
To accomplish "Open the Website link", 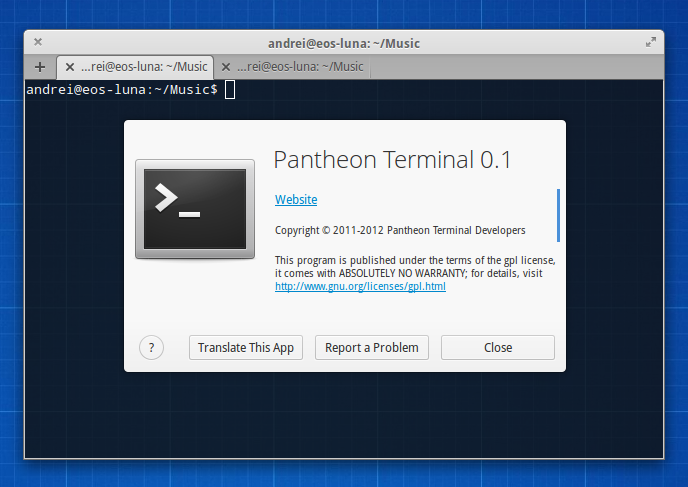I will [296, 200].
